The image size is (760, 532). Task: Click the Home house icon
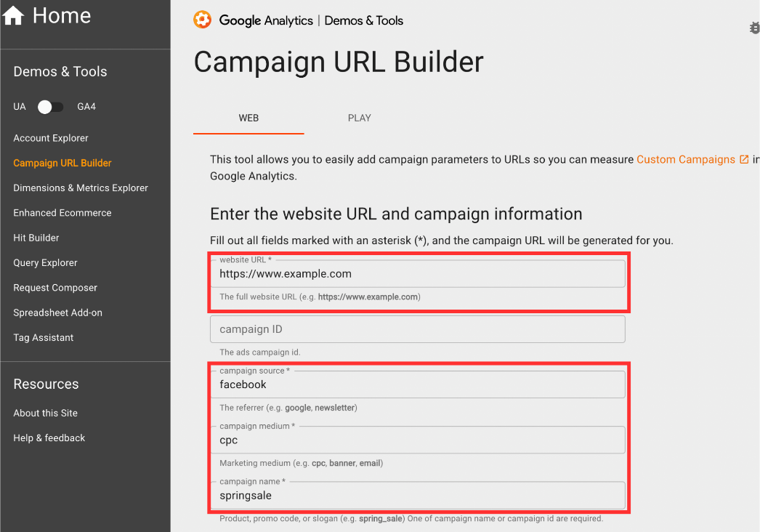13,15
